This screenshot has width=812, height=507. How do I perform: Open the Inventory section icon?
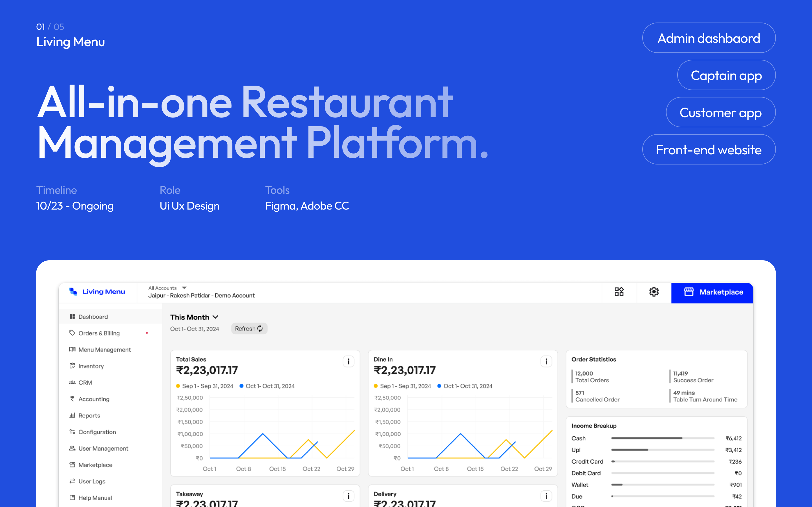[72, 366]
